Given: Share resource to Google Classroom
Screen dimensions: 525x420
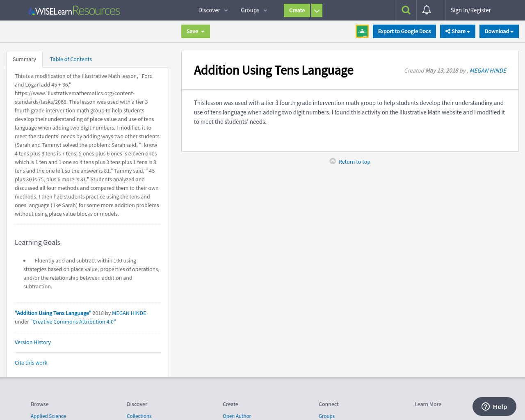Looking at the screenshot, I should [362, 31].
